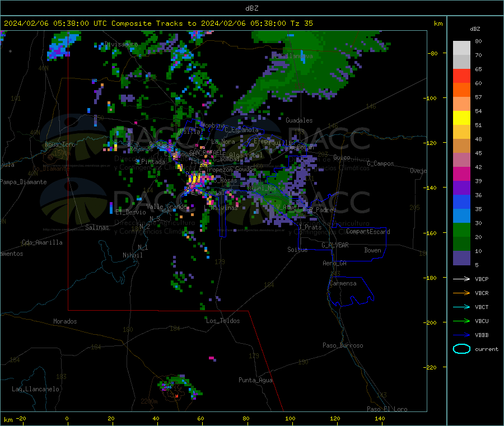Viewport: 504px width, 426px height.
Task: Click the Paso_Barroso label
Action: tap(343, 345)
